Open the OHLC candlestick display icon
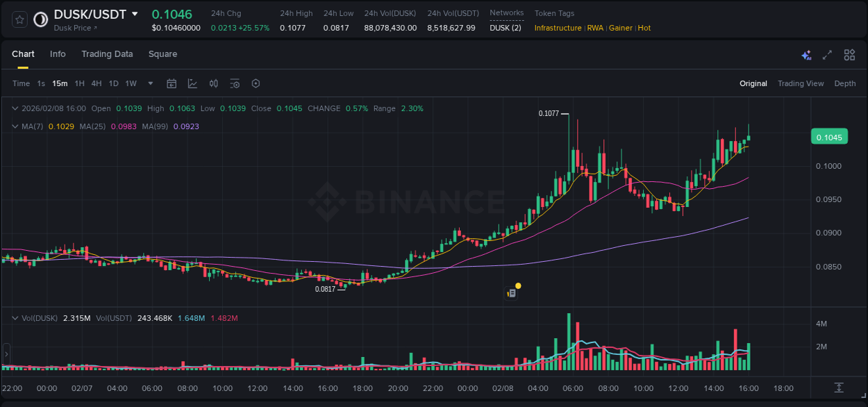Viewport: 868px width, 407px height. 213,83
